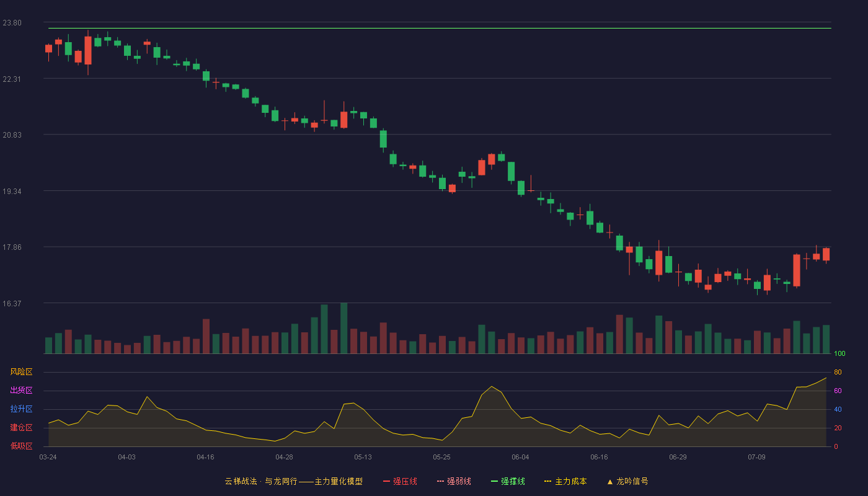Click the 23.80 price axis label
The width and height of the screenshot is (868, 496).
12,23
